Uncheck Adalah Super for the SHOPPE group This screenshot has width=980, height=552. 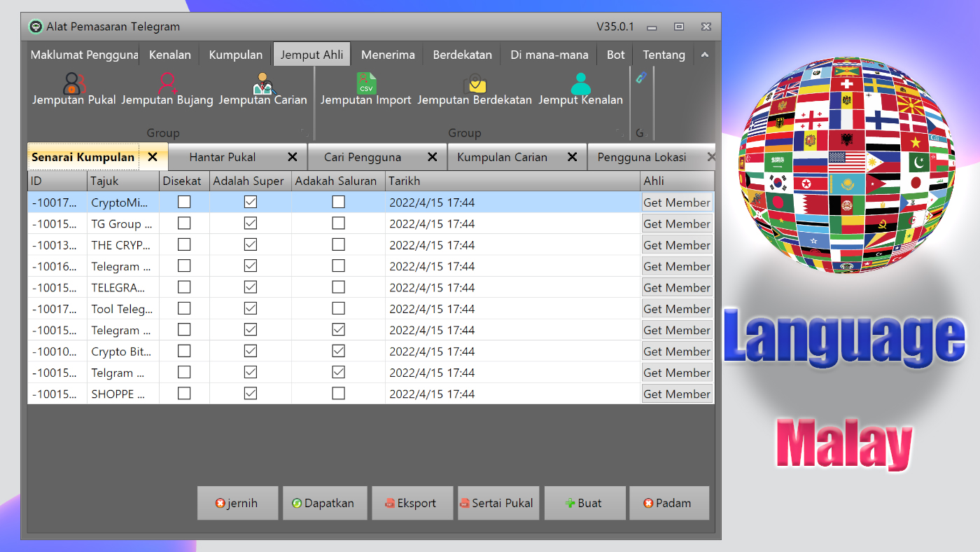click(x=250, y=393)
